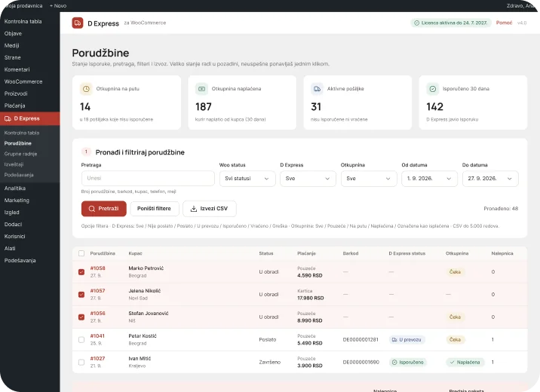The width and height of the screenshot is (540, 392).
Task: Click the checkmark icon on Isporučeno 30 dana card
Action: click(x=433, y=89)
